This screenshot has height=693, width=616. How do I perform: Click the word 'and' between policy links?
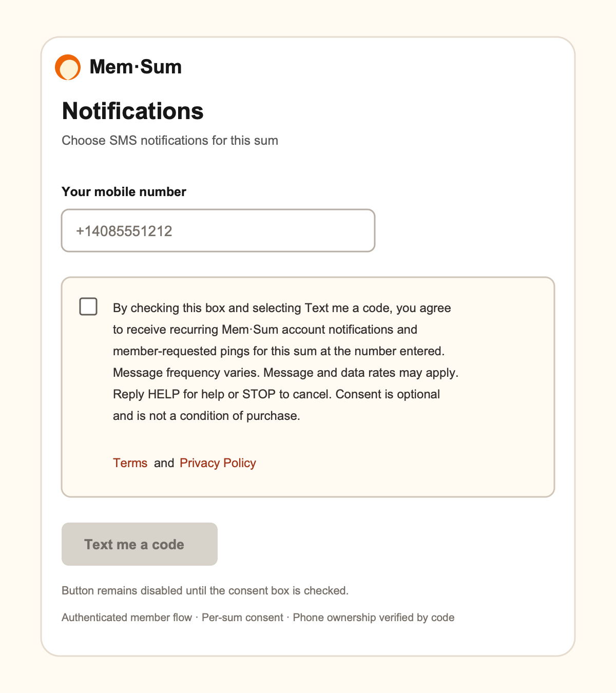164,463
